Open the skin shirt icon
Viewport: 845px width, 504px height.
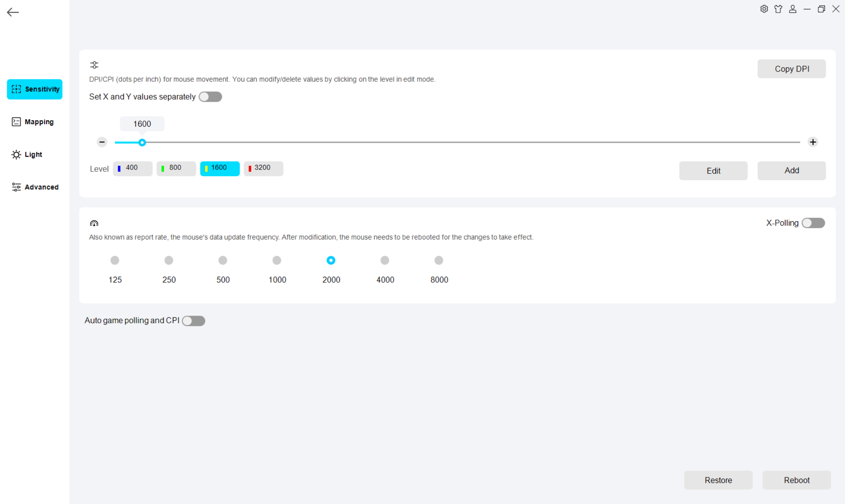pos(778,9)
